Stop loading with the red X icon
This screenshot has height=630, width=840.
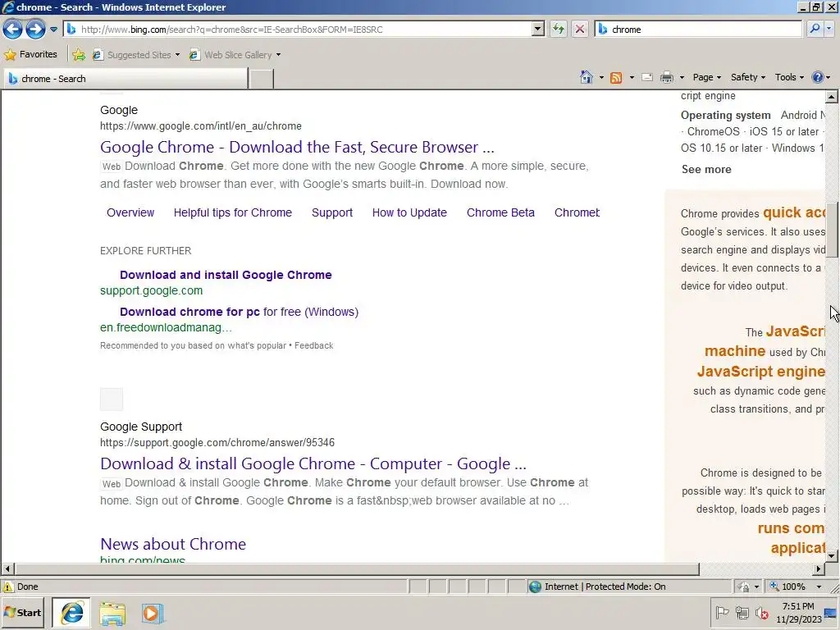pyautogui.click(x=580, y=29)
